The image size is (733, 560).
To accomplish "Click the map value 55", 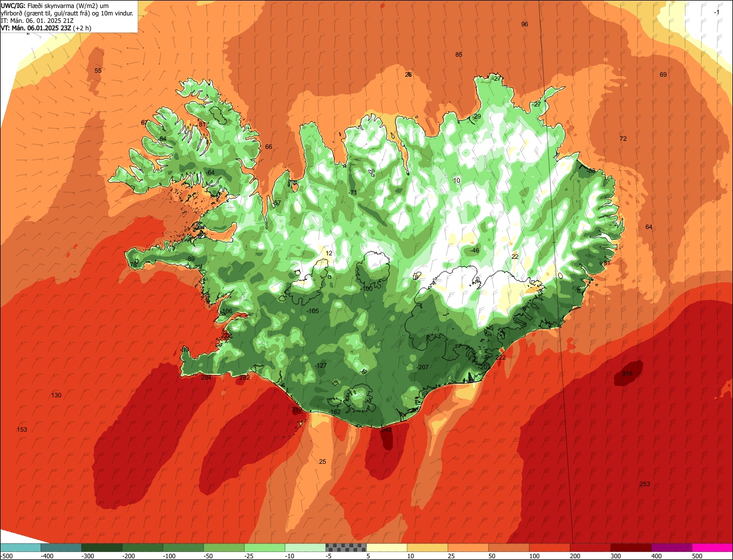I will [x=98, y=70].
